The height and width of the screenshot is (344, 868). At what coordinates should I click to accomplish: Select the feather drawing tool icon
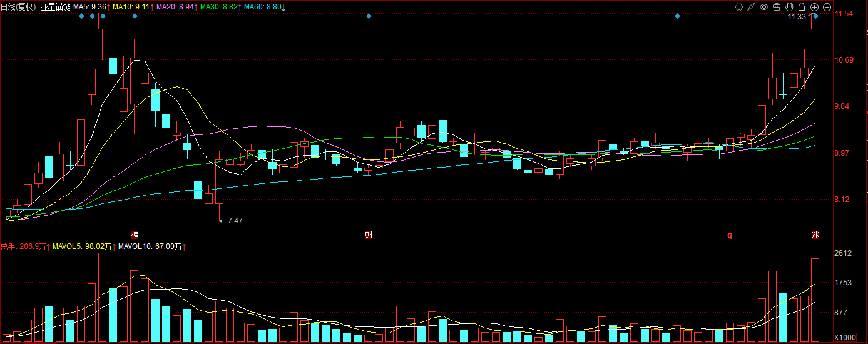coord(752,7)
